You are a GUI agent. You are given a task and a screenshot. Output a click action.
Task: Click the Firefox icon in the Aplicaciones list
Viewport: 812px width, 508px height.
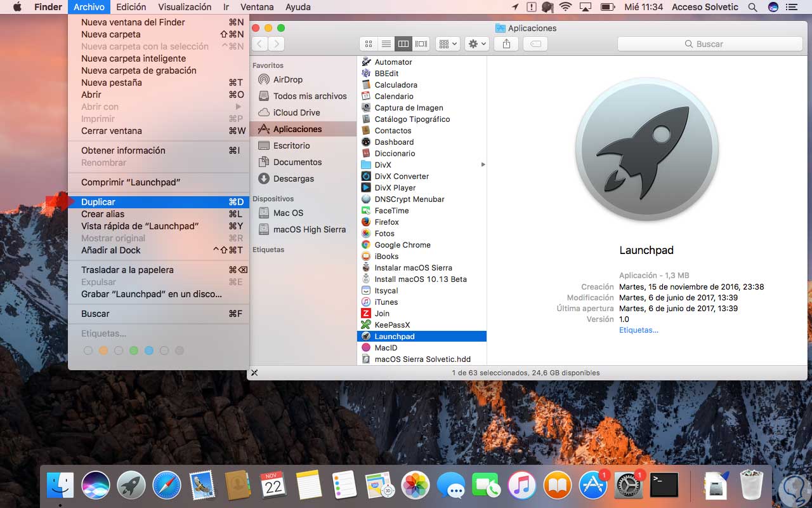[x=366, y=222]
